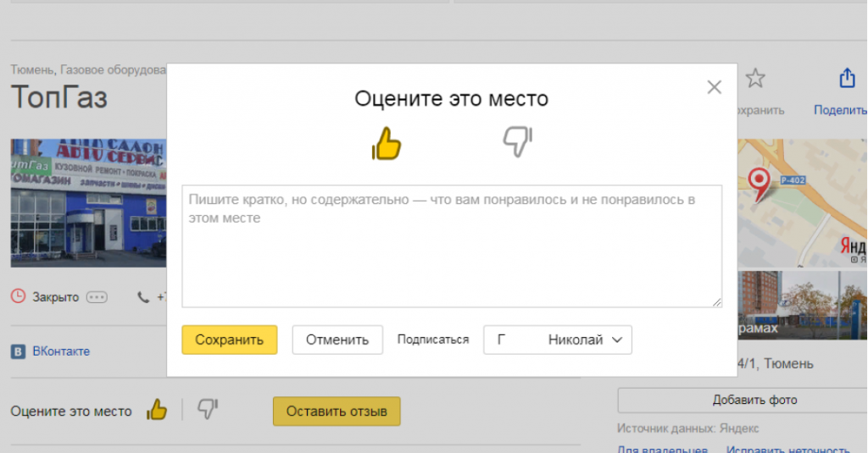The height and width of the screenshot is (453, 868).
Task: Click the clock Закрыто icon
Action: (x=19, y=296)
